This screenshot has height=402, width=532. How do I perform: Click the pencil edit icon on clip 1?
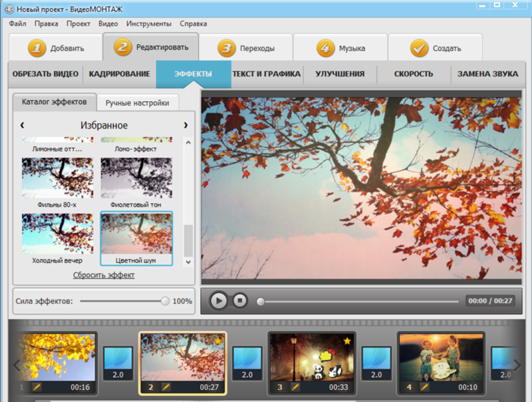[37, 387]
